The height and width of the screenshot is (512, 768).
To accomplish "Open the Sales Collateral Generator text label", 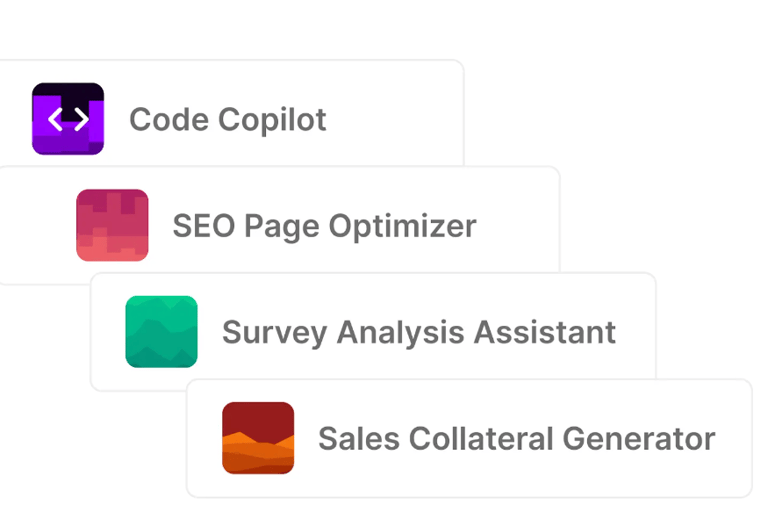I will [517, 439].
